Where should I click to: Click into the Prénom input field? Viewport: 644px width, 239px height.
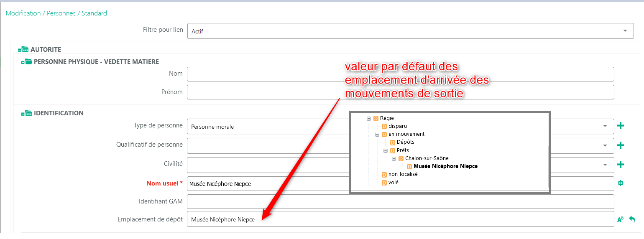[x=400, y=92]
